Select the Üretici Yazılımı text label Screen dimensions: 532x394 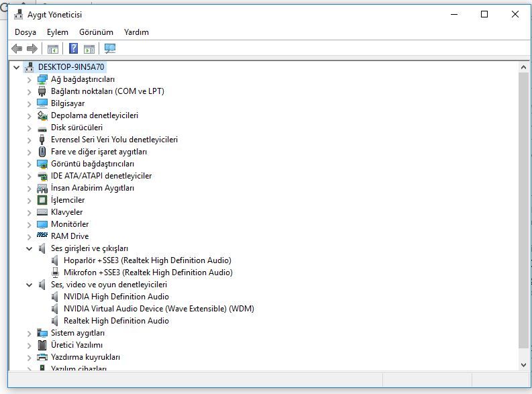coord(76,345)
